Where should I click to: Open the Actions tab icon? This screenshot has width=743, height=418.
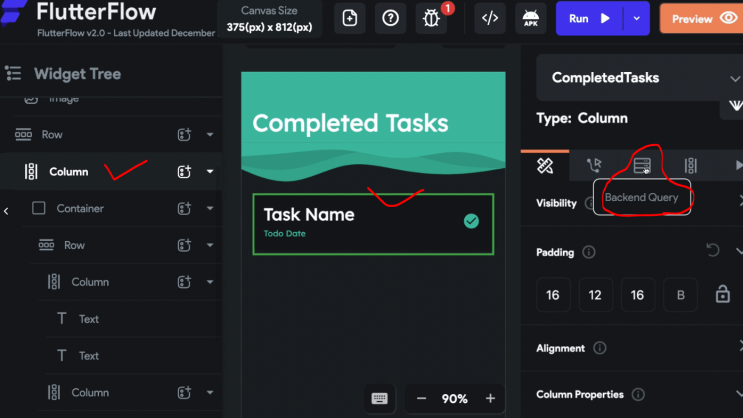tap(594, 165)
